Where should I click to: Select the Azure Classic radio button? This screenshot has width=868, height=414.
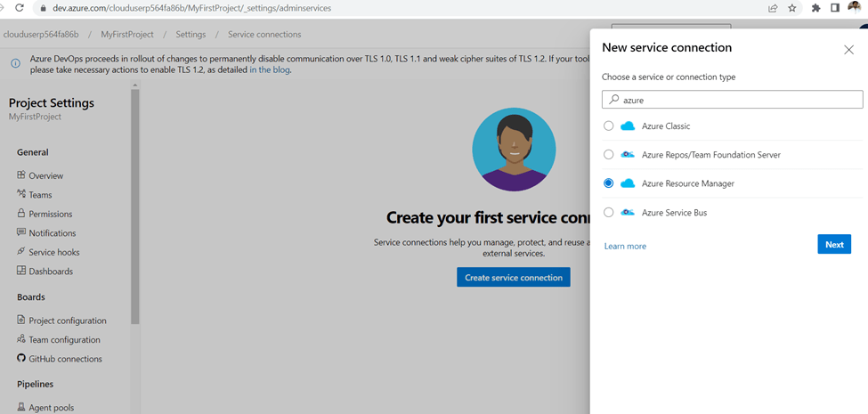(609, 126)
